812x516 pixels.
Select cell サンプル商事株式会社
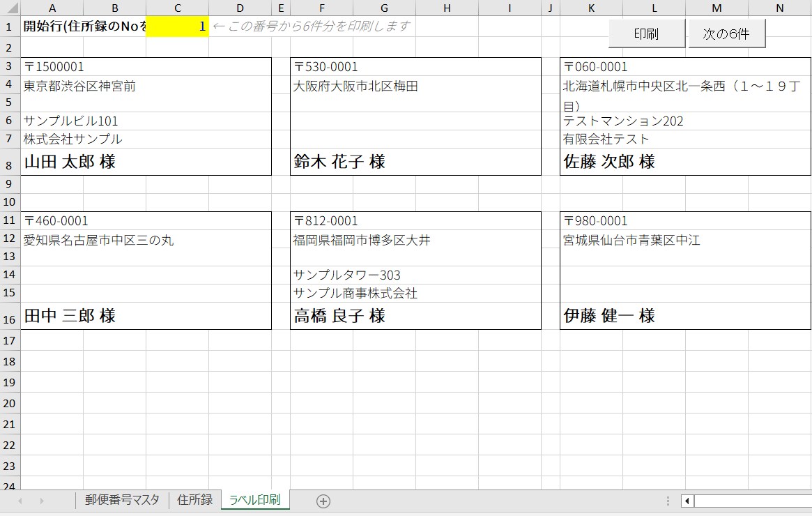point(416,293)
